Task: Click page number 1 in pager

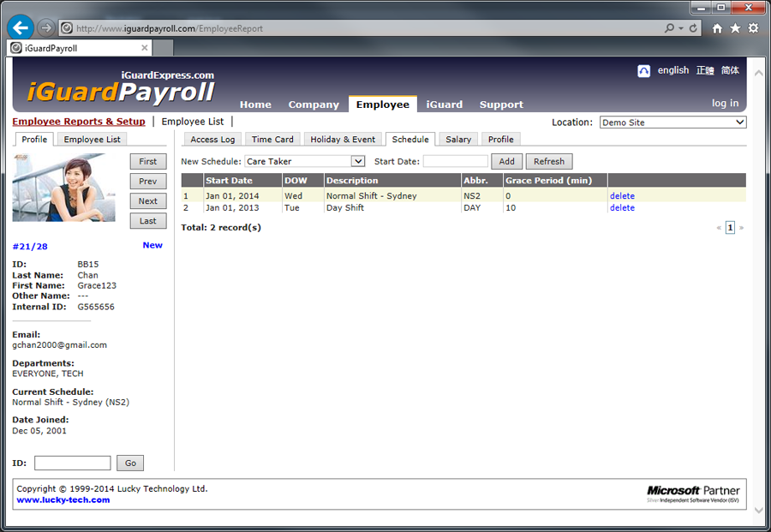Action: (730, 228)
